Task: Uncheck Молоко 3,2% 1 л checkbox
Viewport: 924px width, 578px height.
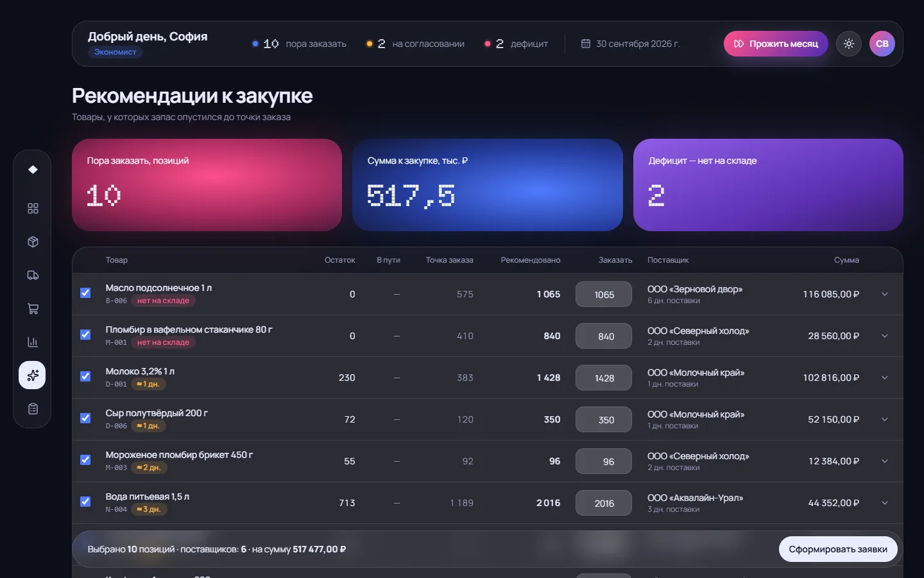Action: point(85,376)
